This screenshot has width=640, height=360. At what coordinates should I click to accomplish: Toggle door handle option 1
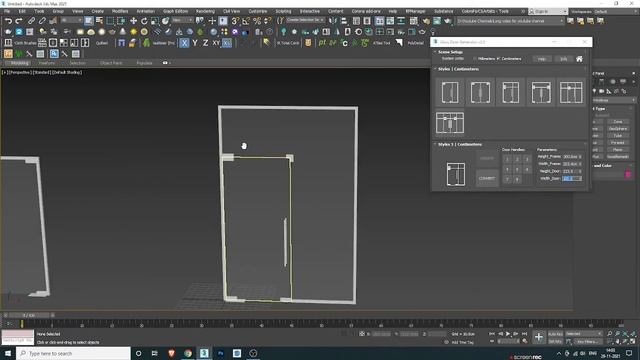point(507,159)
